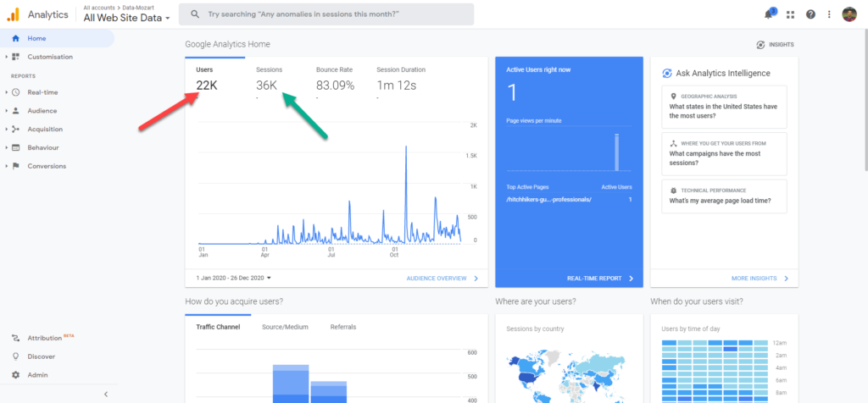This screenshot has height=403, width=868.
Task: Click the search magnifier icon
Action: pos(195,14)
